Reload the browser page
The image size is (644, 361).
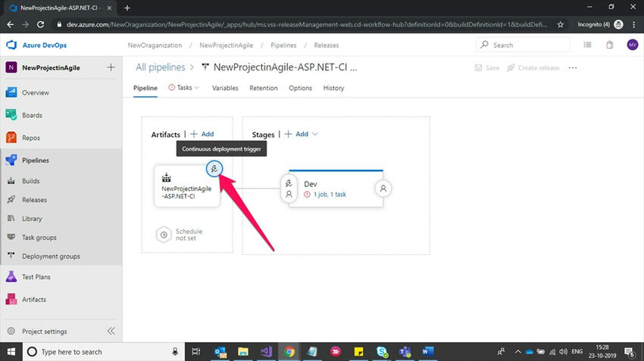click(40, 25)
